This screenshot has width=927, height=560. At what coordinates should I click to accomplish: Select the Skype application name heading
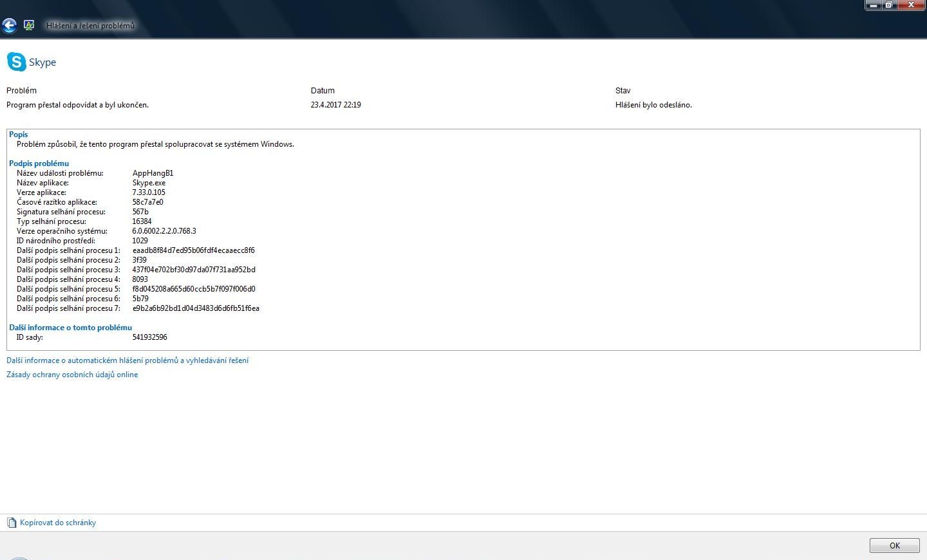(42, 62)
